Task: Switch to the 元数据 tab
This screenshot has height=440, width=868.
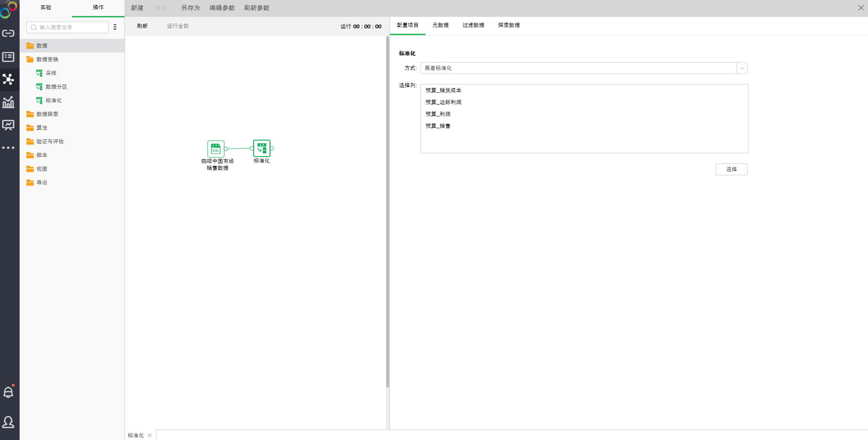Action: 440,26
